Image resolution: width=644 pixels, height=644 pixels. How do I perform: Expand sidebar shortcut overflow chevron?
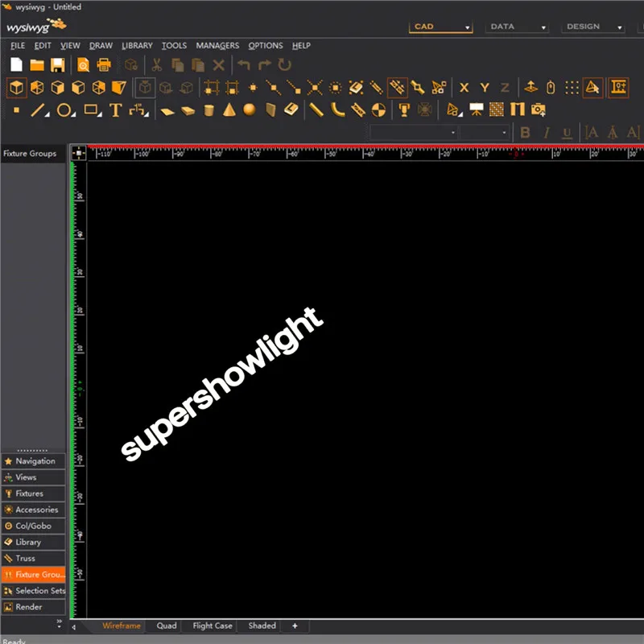point(59,623)
